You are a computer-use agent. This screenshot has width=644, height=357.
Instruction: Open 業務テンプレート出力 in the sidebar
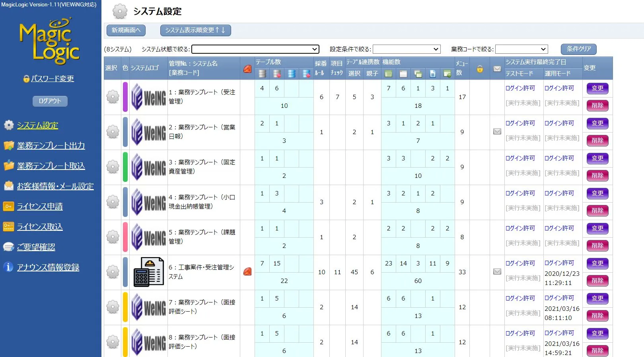tap(51, 146)
